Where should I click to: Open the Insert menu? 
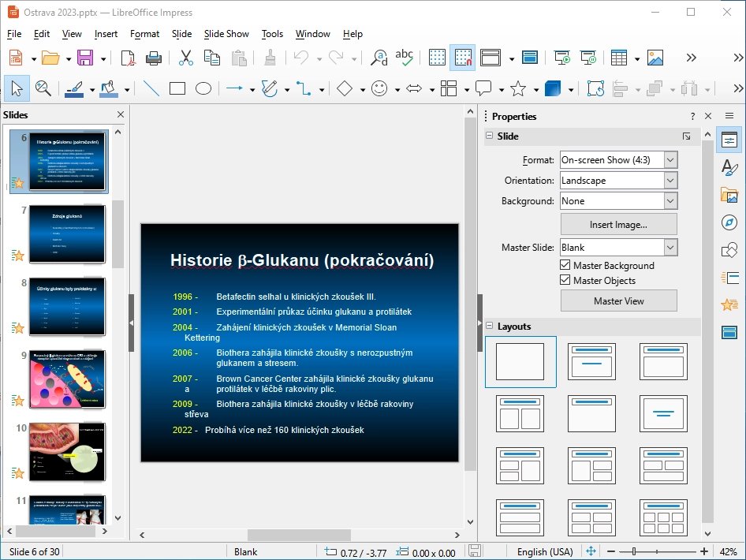(106, 34)
